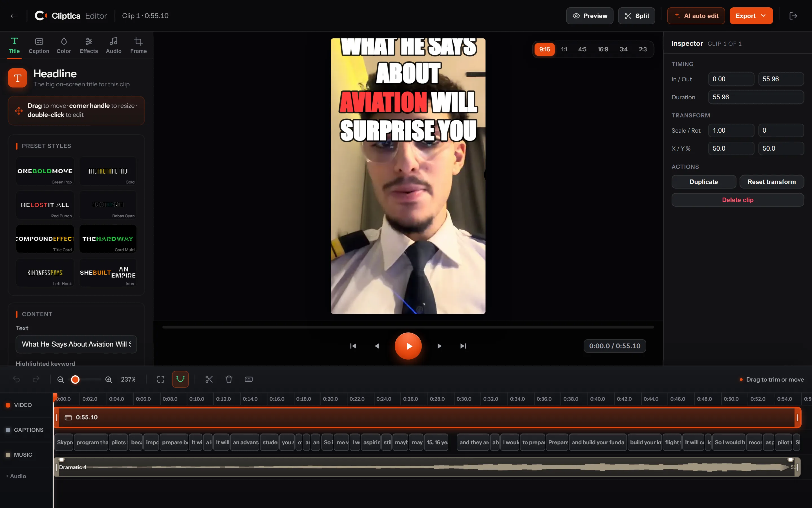Click the move arrows hint icon

click(19, 111)
